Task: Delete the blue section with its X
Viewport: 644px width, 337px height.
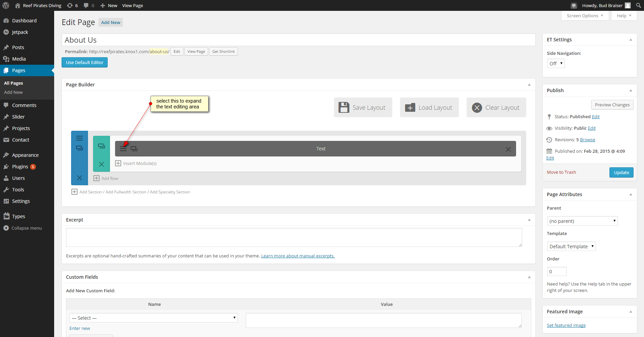Action: 80,178
